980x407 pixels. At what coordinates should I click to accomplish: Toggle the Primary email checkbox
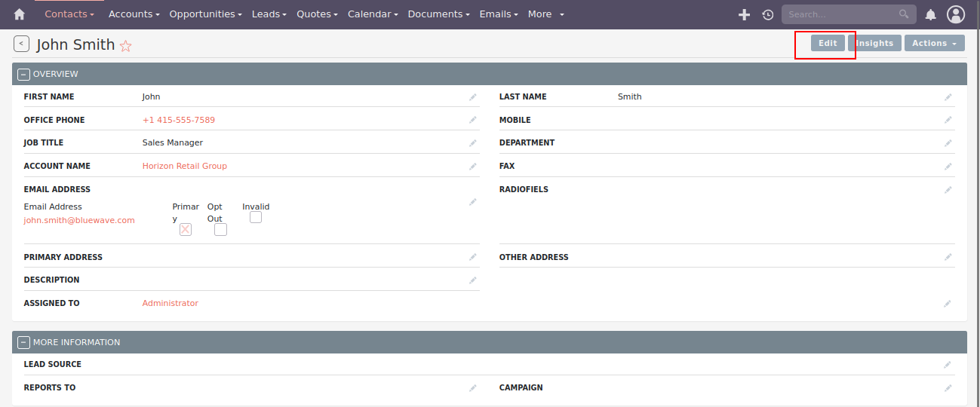pos(186,230)
